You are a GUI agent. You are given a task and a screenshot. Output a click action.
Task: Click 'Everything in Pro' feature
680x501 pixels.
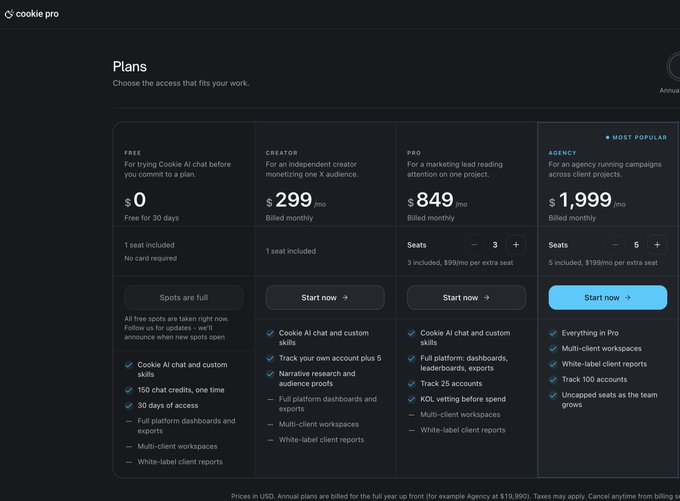[590, 333]
